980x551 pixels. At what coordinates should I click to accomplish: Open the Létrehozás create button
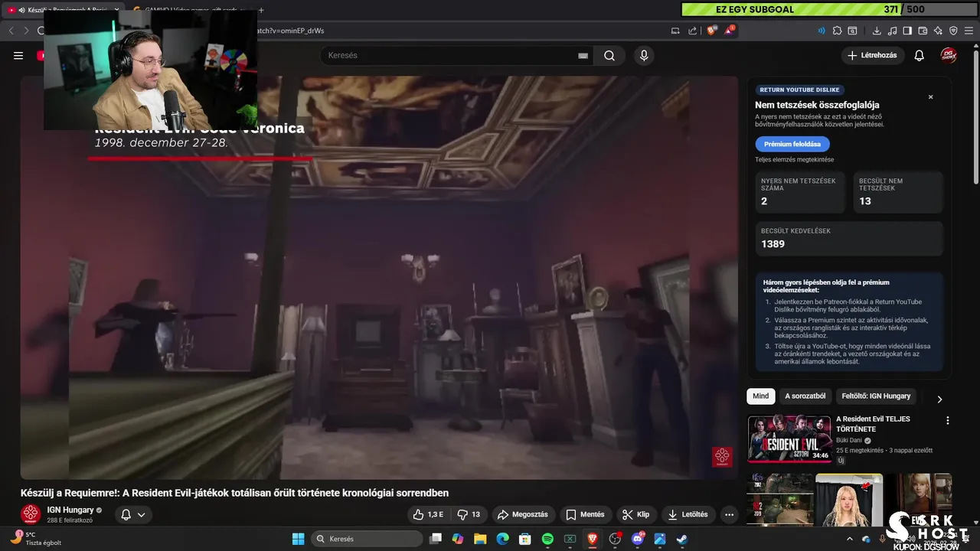point(872,55)
